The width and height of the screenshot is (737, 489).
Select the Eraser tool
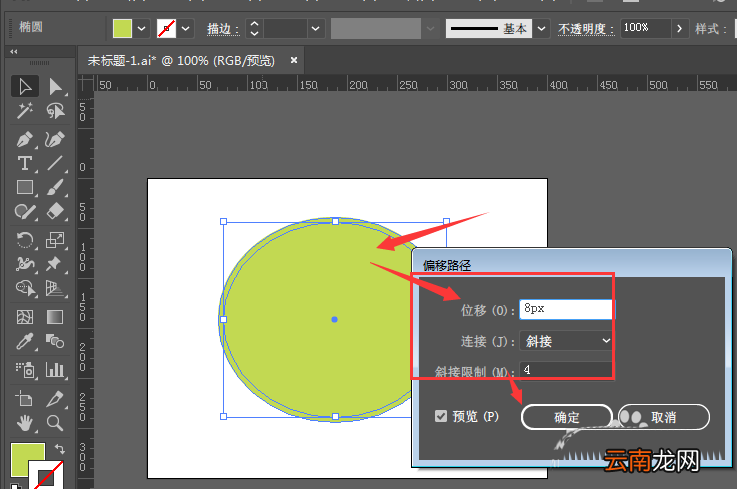[x=55, y=212]
